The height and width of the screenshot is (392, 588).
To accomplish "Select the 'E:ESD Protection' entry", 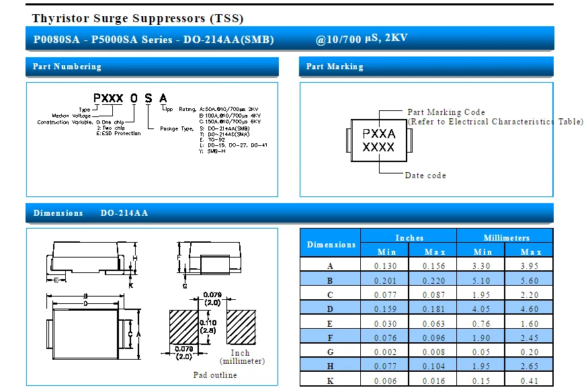I will tap(118, 134).
